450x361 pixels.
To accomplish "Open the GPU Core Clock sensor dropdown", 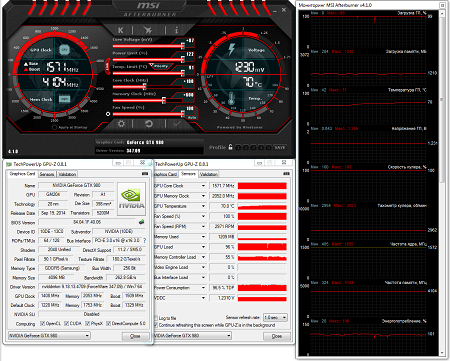I will tap(203, 186).
